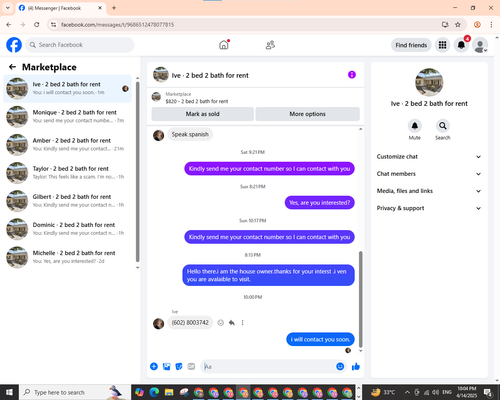Viewport: 500px width, 400px height.
Task: Mute the conversation with bell icon
Action: click(415, 126)
